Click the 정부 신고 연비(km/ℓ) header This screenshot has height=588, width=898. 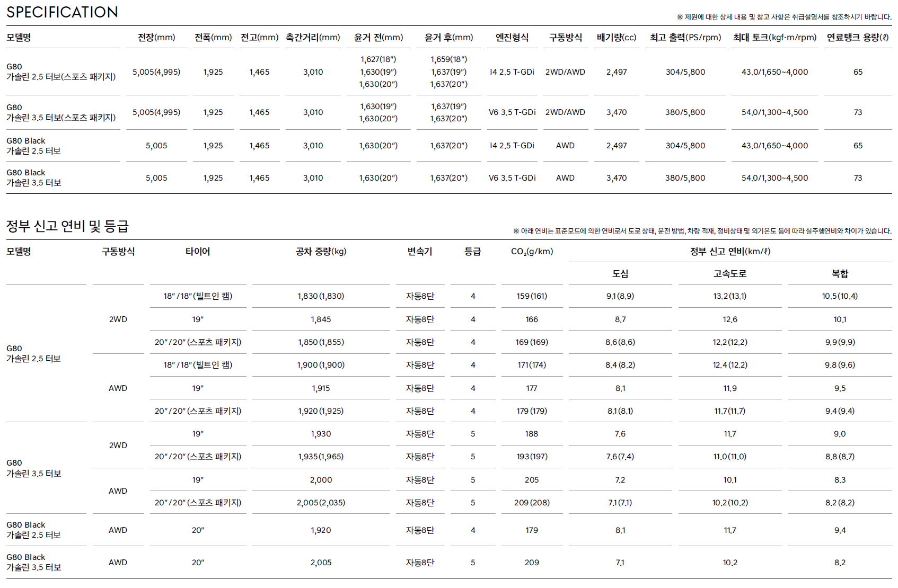pos(730,252)
